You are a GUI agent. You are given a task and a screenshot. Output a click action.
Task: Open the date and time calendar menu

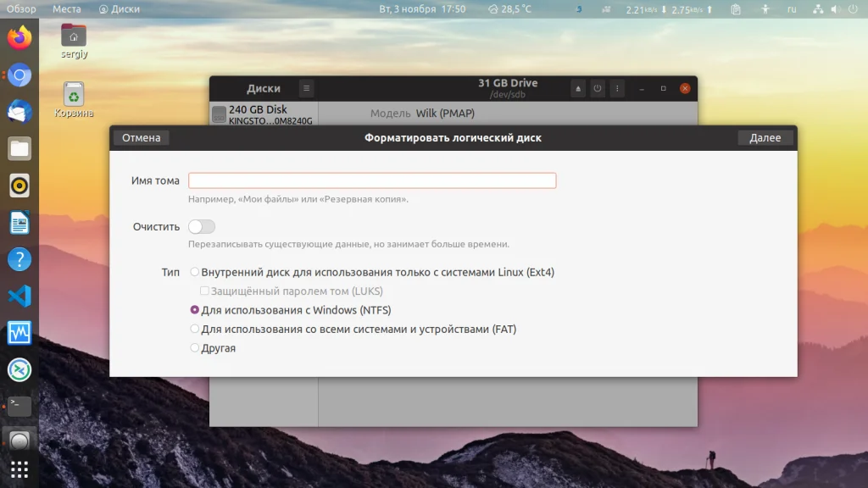tap(422, 9)
